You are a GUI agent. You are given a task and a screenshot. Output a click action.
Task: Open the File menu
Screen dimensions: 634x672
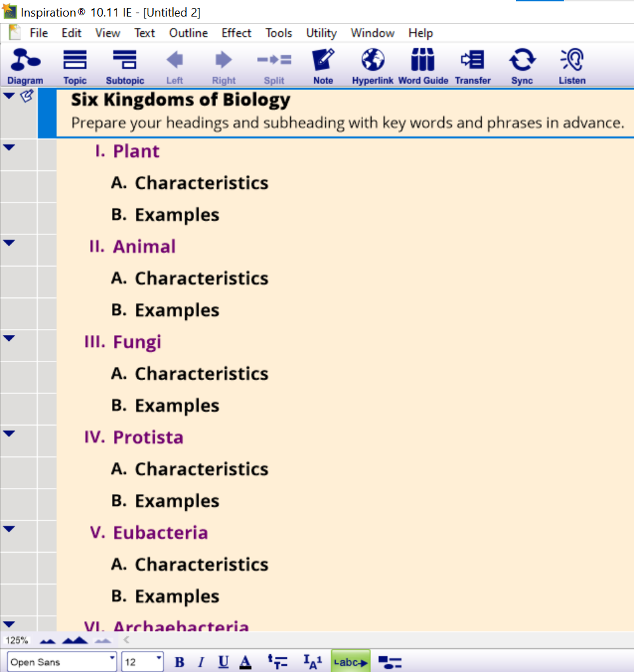tap(38, 33)
